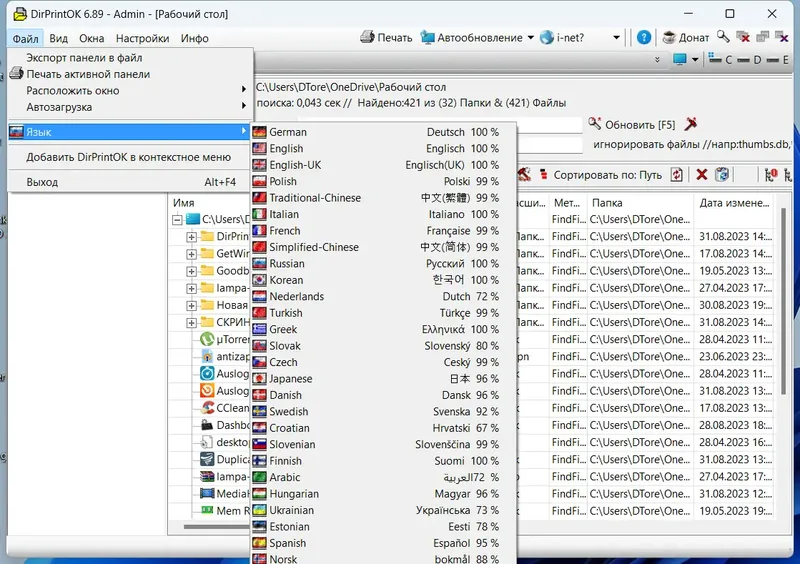Expand the DirPrin folder node
800x564 pixels.
pyautogui.click(x=191, y=237)
